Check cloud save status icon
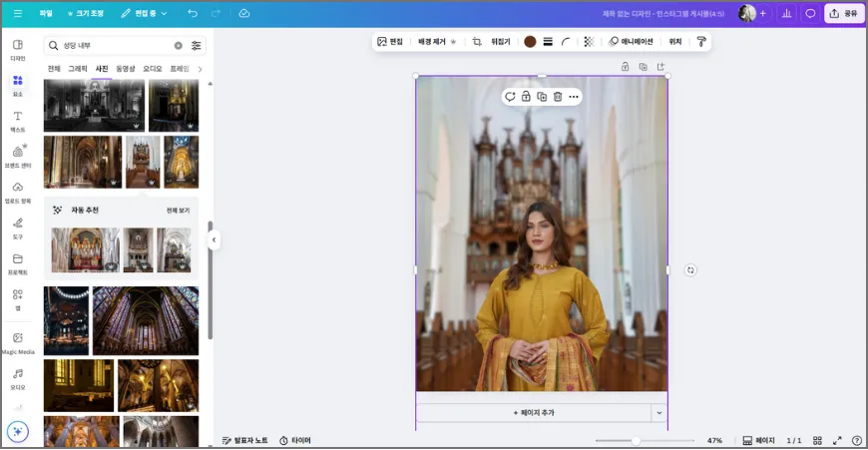Image resolution: width=868 pixels, height=450 pixels. pos(244,13)
